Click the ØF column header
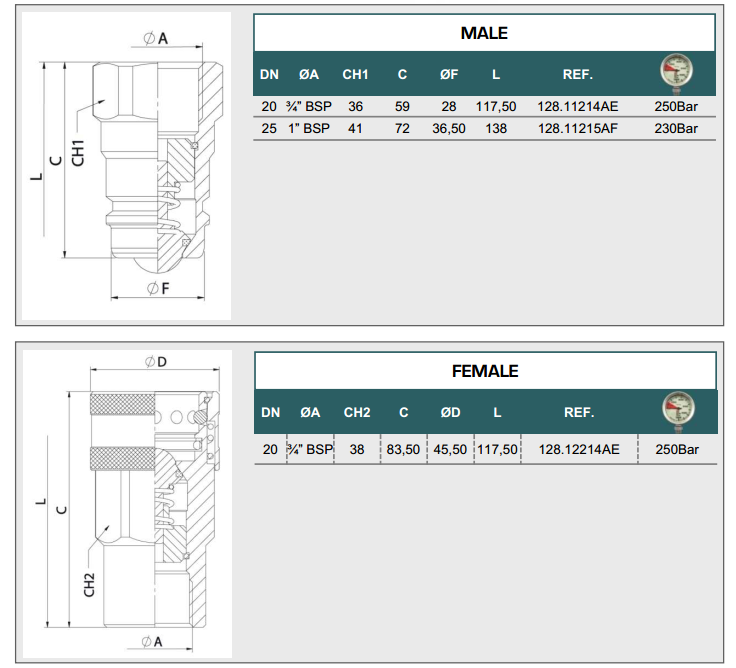 tap(448, 75)
